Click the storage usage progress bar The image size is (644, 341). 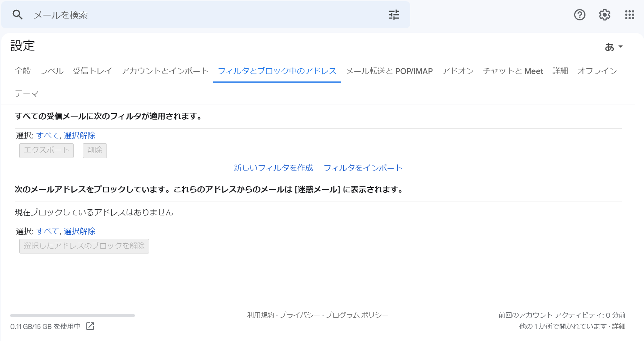point(73,315)
